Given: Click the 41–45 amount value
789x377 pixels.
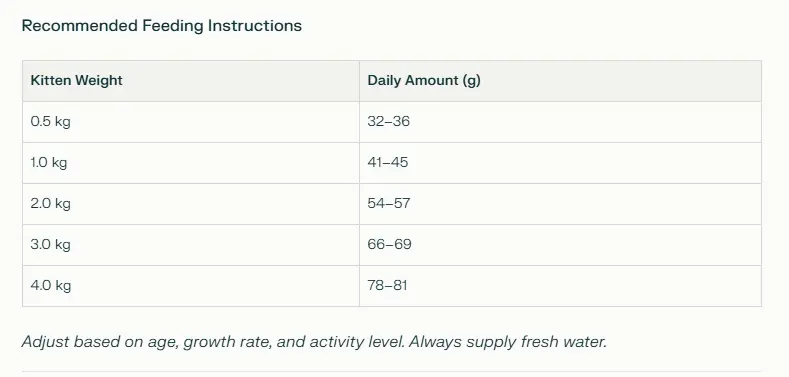Looking at the screenshot, I should pyautogui.click(x=387, y=163).
